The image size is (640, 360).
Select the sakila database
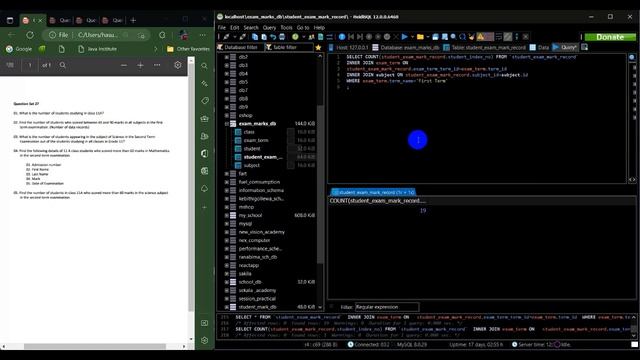pyautogui.click(x=245, y=273)
